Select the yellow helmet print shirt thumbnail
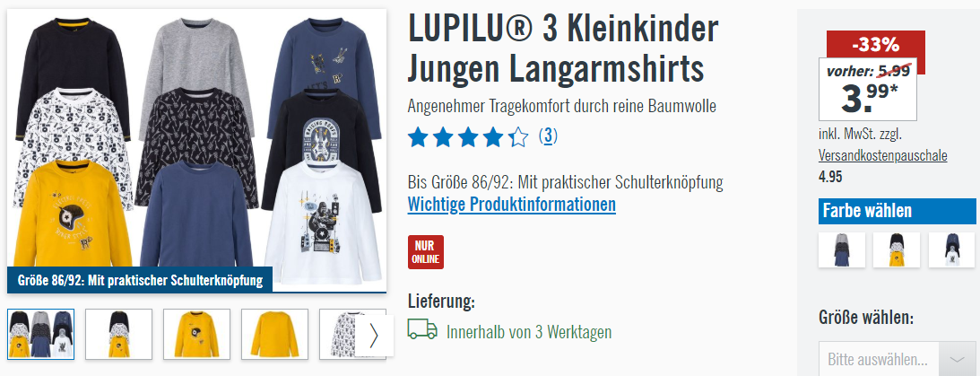The width and height of the screenshot is (980, 376). click(x=197, y=334)
